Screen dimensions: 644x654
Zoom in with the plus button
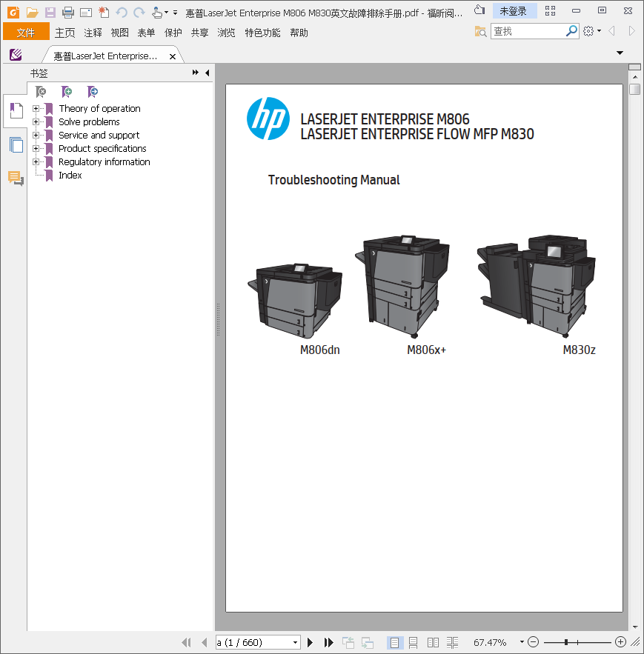coord(620,642)
